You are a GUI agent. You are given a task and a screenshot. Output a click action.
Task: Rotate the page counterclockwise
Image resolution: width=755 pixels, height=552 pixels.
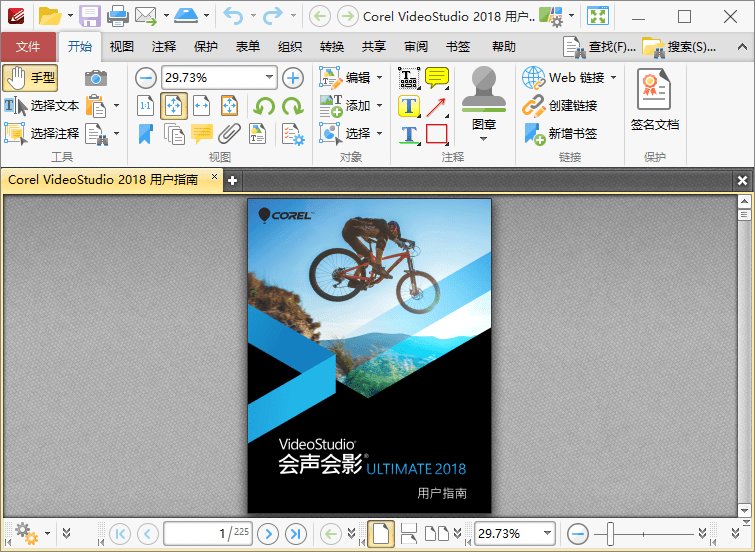point(264,106)
